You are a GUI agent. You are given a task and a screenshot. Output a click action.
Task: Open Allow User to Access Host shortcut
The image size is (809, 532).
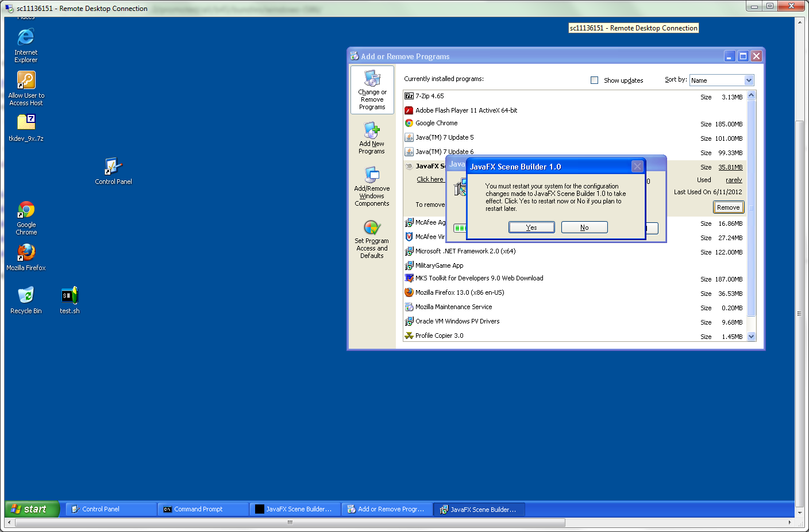coord(26,81)
